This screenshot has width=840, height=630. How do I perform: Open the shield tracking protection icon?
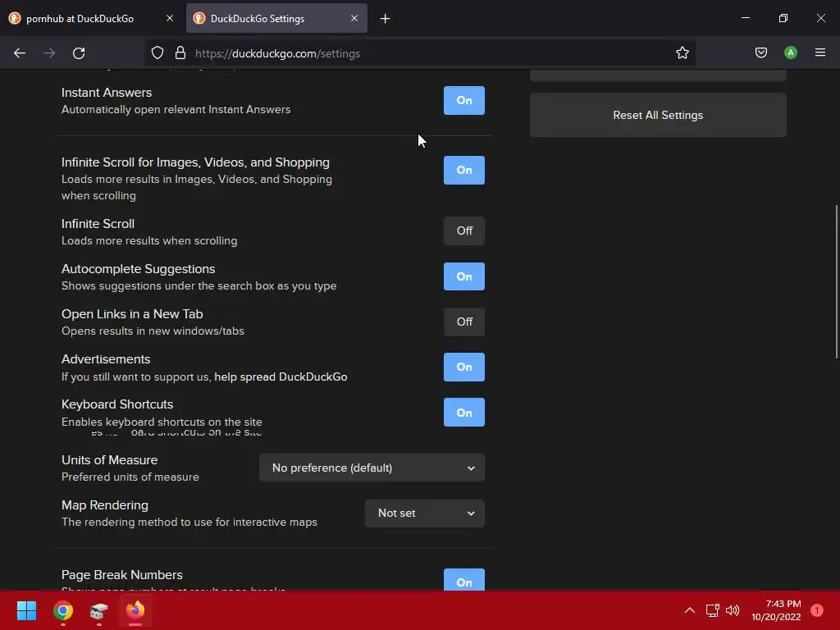coord(157,53)
